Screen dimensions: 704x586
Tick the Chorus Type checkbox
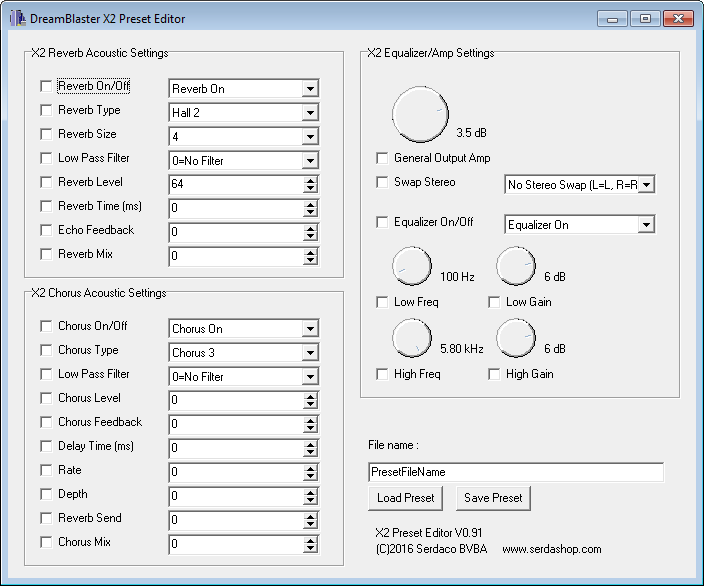pos(46,350)
